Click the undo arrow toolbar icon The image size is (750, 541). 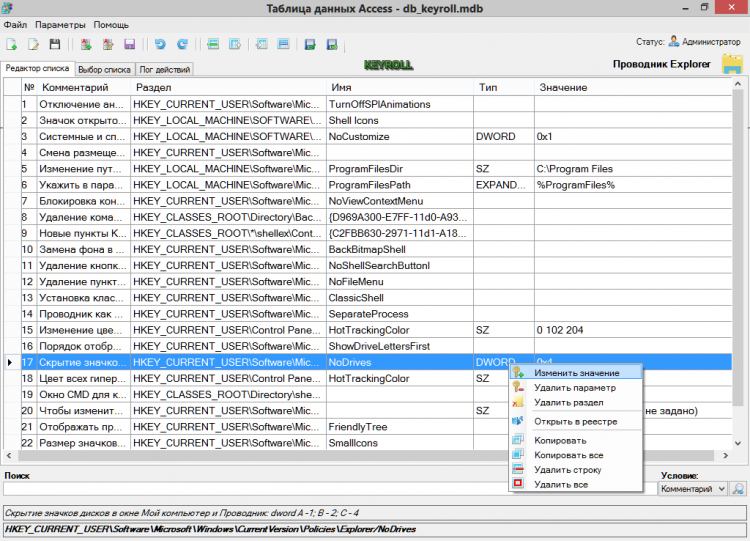[x=160, y=45]
